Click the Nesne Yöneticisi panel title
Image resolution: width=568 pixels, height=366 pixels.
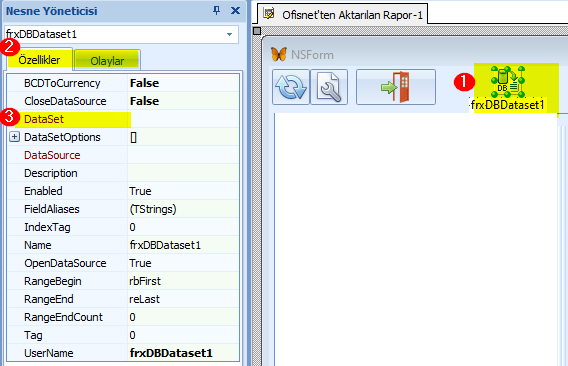[51, 11]
